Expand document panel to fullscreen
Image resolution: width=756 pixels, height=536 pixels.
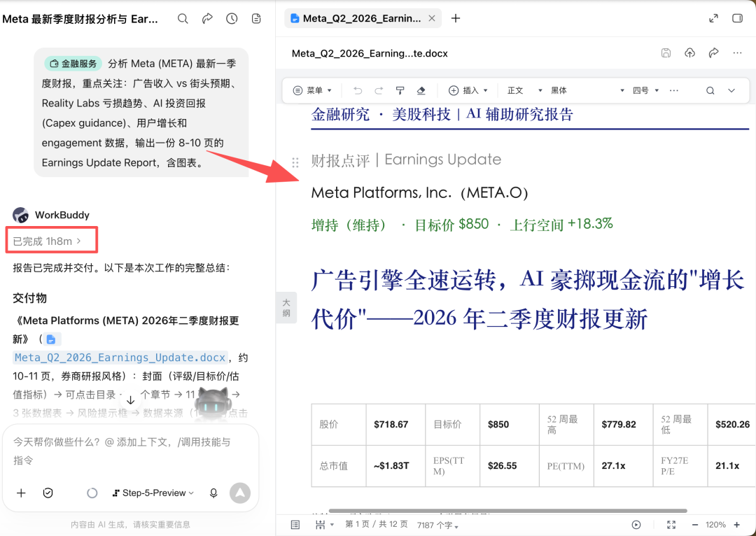pos(713,18)
